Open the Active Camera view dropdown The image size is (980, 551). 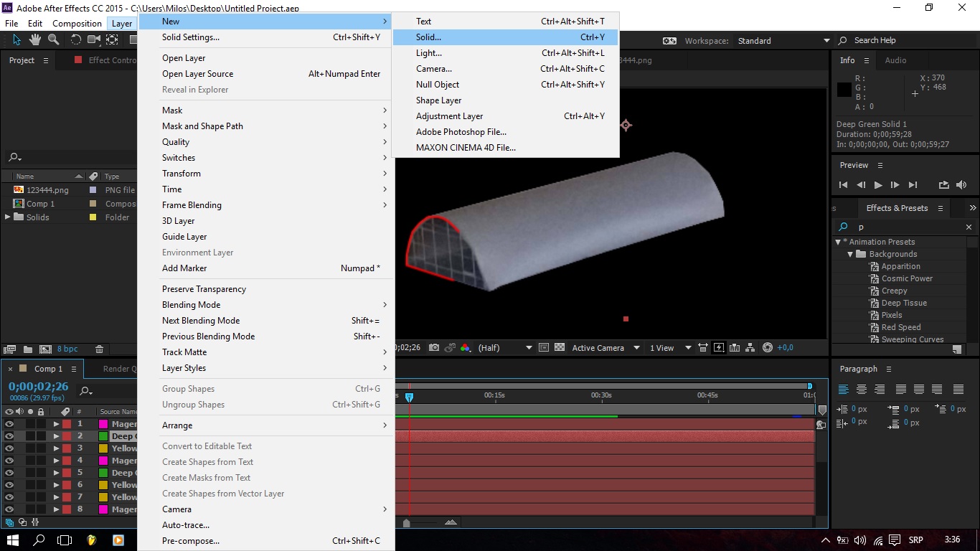pyautogui.click(x=606, y=348)
